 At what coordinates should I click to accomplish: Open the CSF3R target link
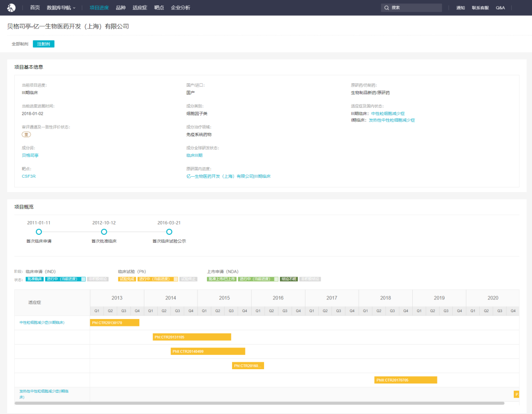(29, 176)
